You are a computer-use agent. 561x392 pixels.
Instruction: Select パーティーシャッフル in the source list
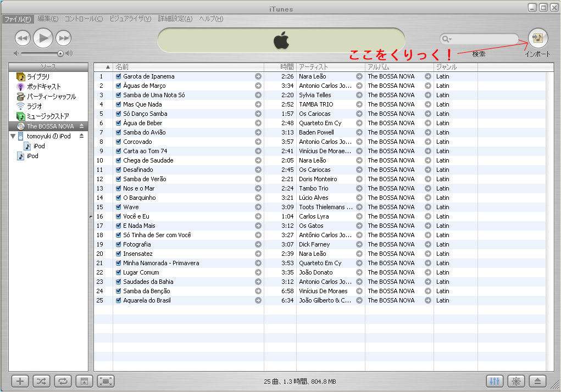[x=52, y=97]
